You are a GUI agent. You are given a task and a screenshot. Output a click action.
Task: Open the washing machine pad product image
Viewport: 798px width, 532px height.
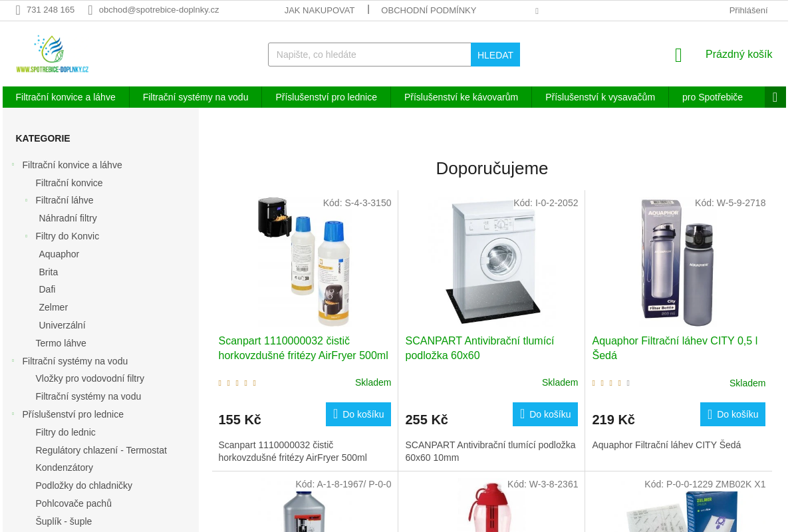pyautogui.click(x=491, y=260)
